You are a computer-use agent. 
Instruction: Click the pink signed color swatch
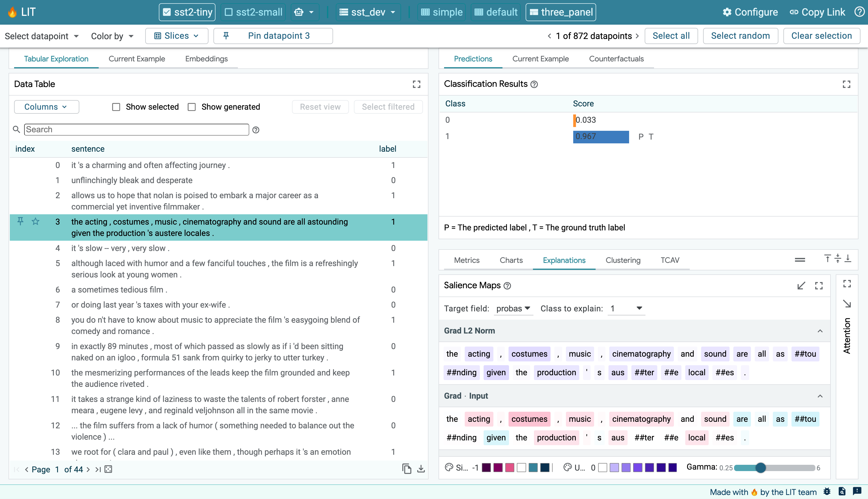point(510,468)
